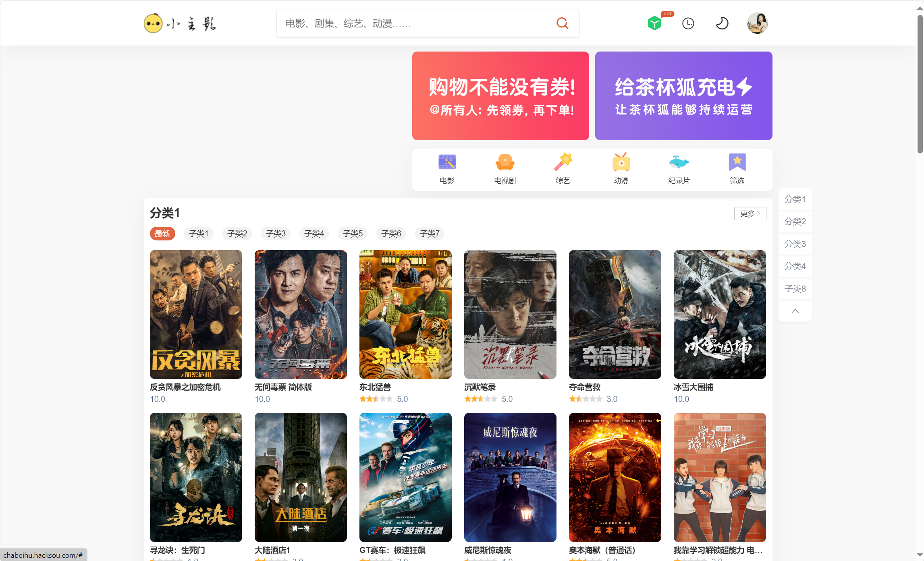Click the star rating under 东北猛兽
This screenshot has height=561, width=924.
[x=376, y=399]
